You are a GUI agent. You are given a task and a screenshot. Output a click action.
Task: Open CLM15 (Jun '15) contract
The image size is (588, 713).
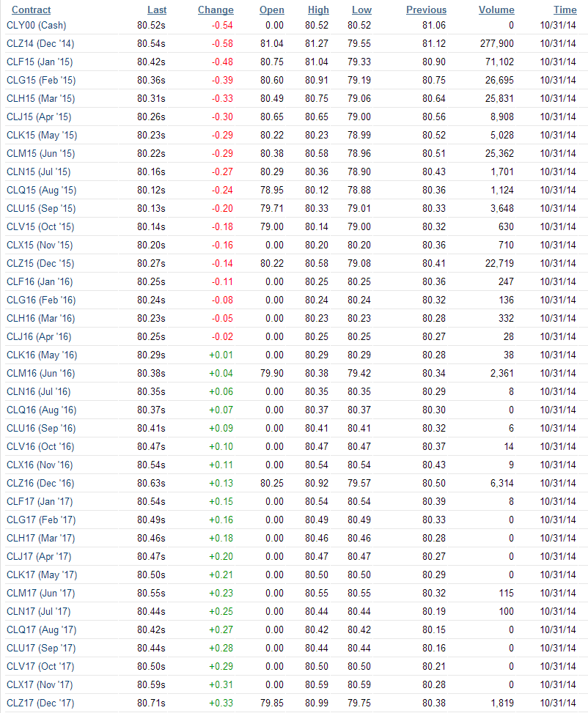click(41, 154)
